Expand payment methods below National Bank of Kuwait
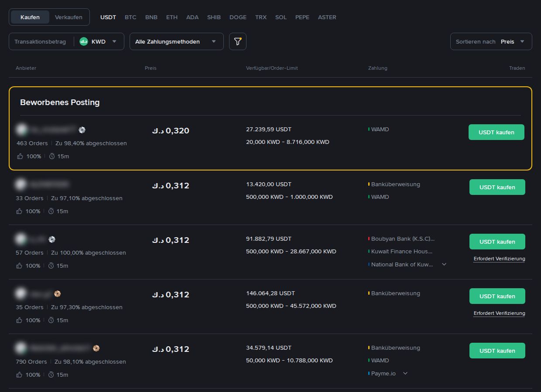541x392 pixels. [x=444, y=264]
